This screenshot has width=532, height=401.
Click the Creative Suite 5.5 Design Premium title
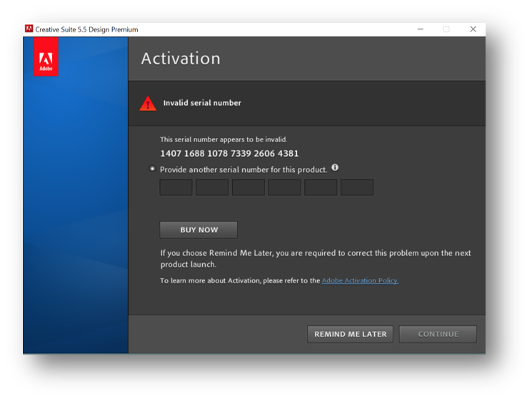(87, 29)
